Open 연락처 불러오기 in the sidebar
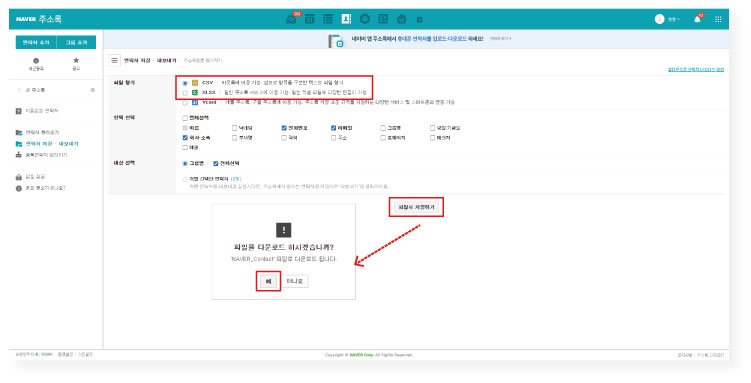The image size is (751, 383). coord(37,132)
